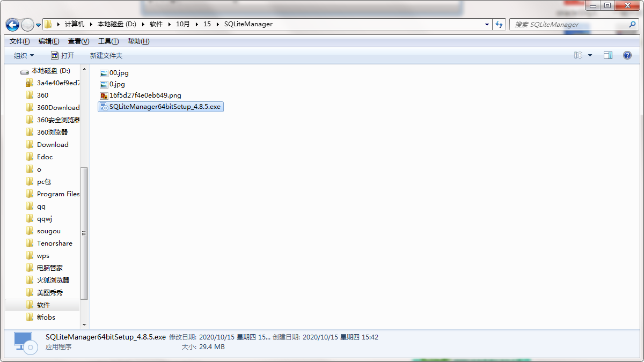644x362 pixels.
Task: Click the 新建文件夹 button
Action: point(106,55)
